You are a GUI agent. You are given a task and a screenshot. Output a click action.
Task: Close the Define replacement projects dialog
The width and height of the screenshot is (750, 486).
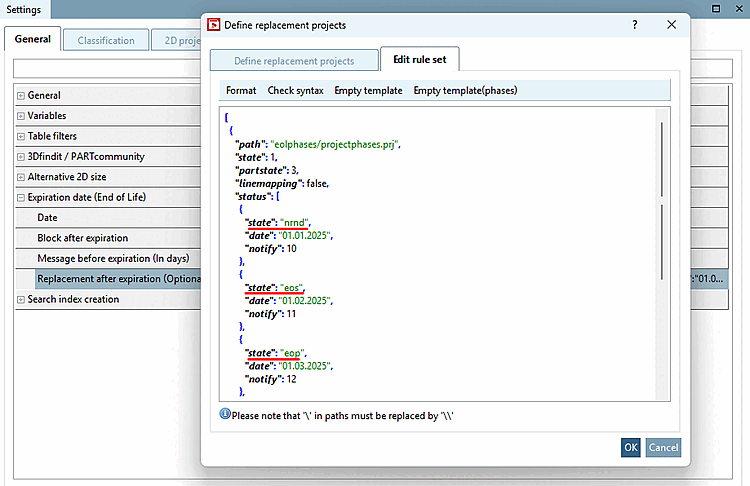[672, 25]
